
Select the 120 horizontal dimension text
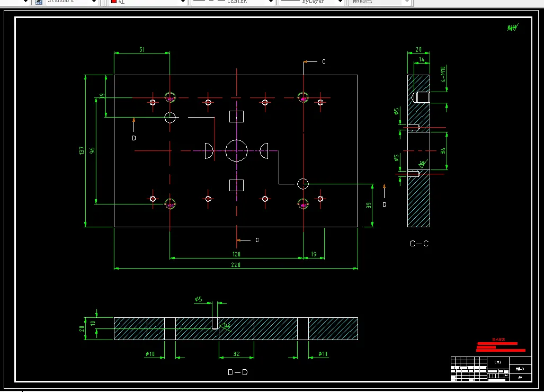pyautogui.click(x=236, y=254)
